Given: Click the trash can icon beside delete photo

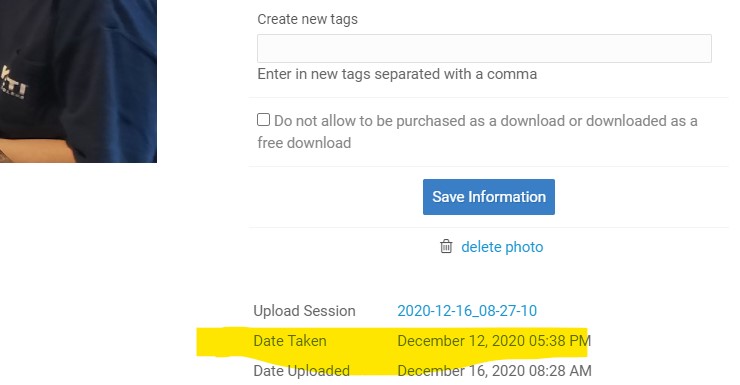Looking at the screenshot, I should (446, 246).
